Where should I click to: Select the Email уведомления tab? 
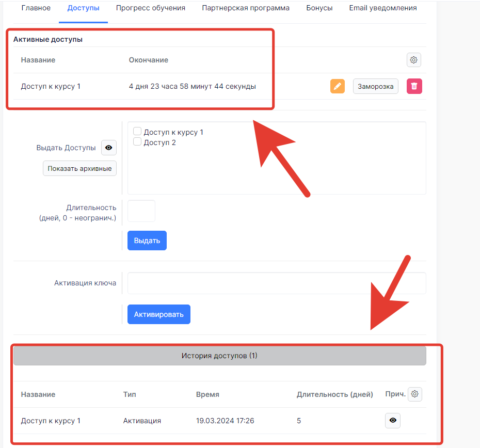(x=382, y=8)
